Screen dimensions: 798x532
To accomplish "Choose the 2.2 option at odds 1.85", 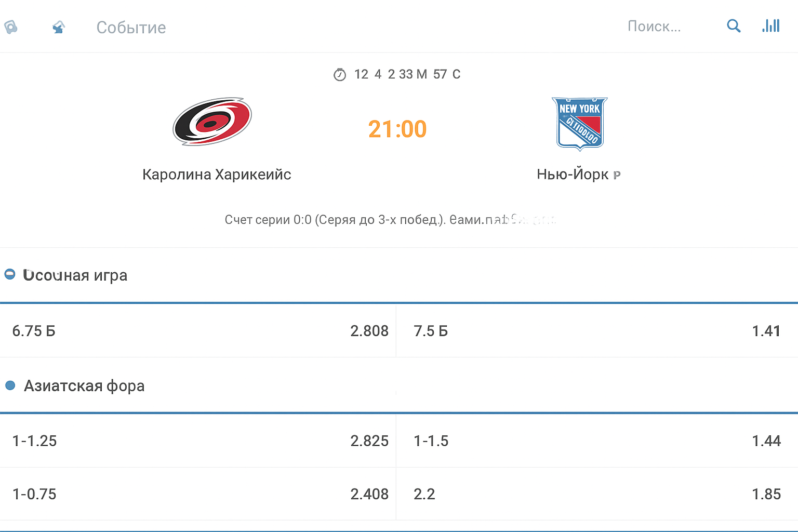I will pos(596,494).
